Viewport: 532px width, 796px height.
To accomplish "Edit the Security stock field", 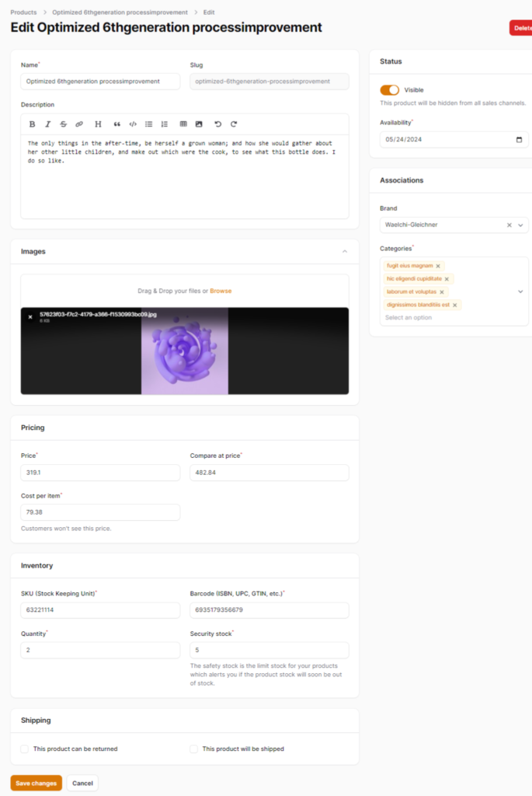I will tap(269, 650).
